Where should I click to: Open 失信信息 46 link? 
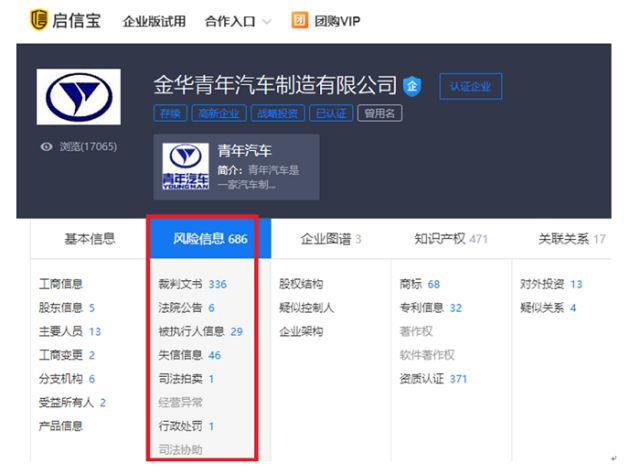coord(190,355)
